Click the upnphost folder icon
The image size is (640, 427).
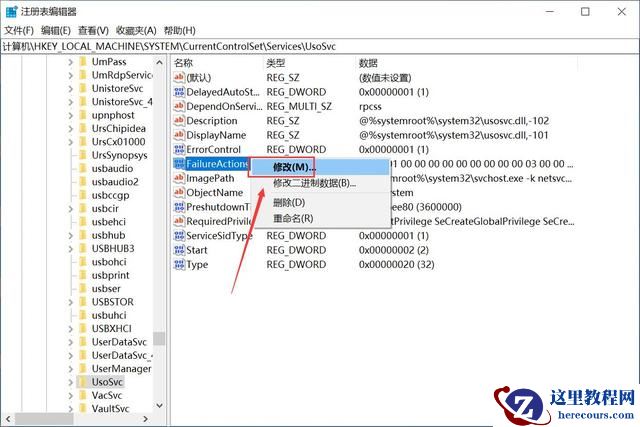click(83, 115)
